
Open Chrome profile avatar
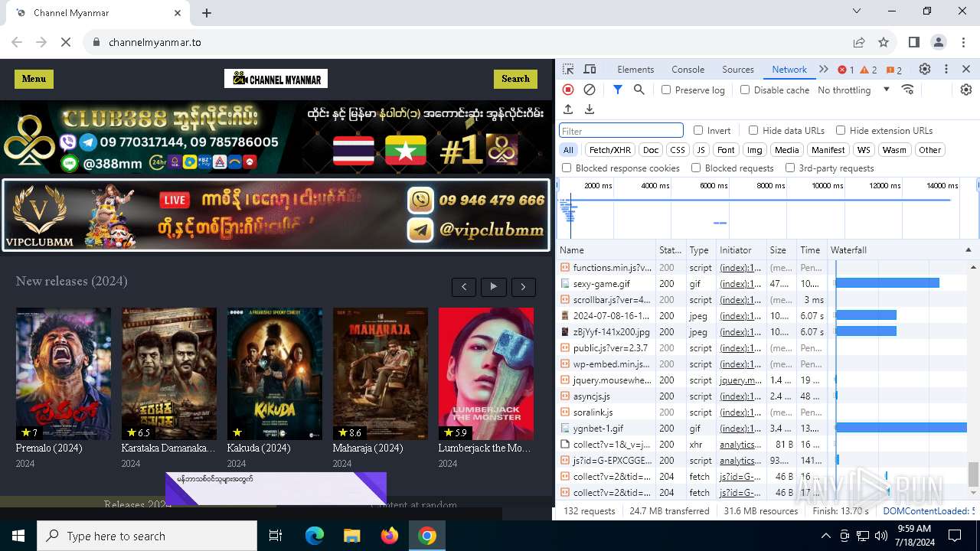[939, 42]
